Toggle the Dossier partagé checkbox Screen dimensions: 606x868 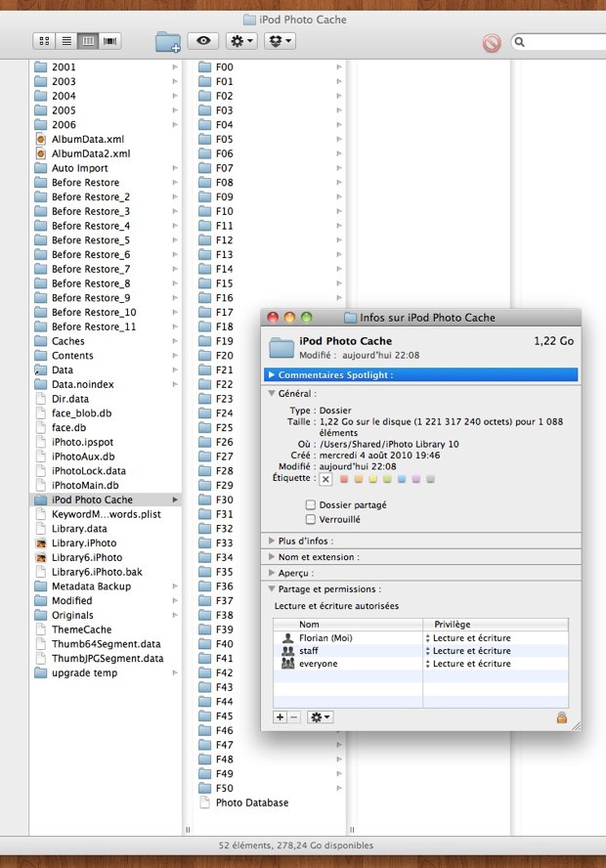pyautogui.click(x=311, y=504)
